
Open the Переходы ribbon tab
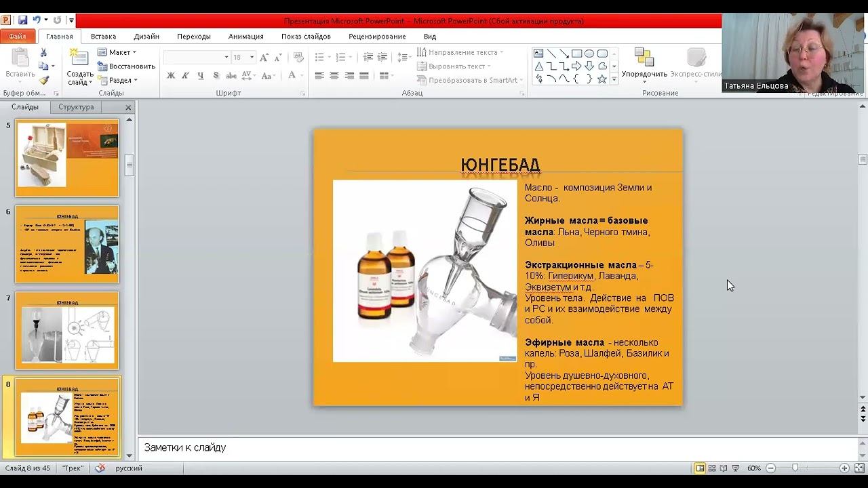coord(194,37)
